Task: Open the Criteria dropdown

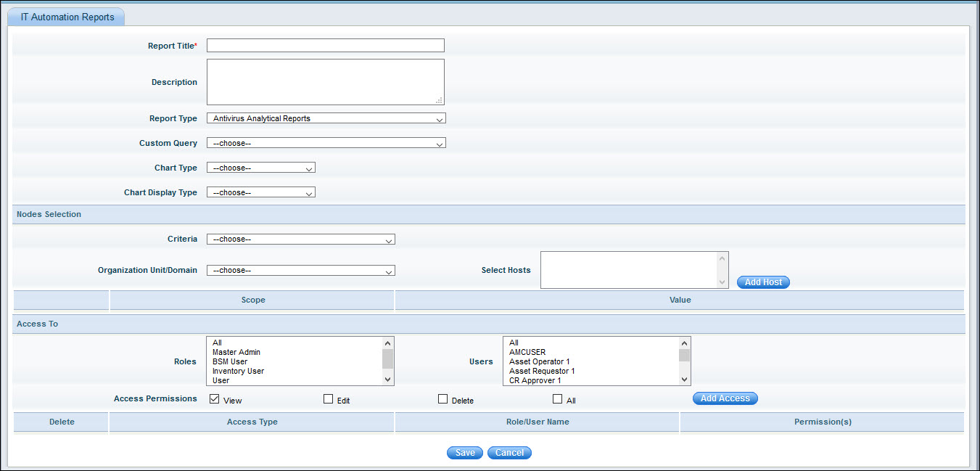Action: tap(300, 239)
